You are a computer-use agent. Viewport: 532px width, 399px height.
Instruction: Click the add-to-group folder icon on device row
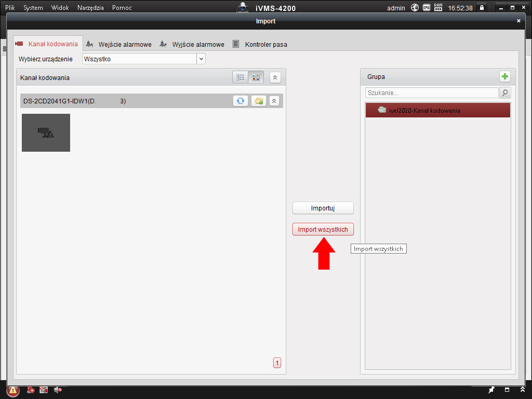(x=258, y=101)
